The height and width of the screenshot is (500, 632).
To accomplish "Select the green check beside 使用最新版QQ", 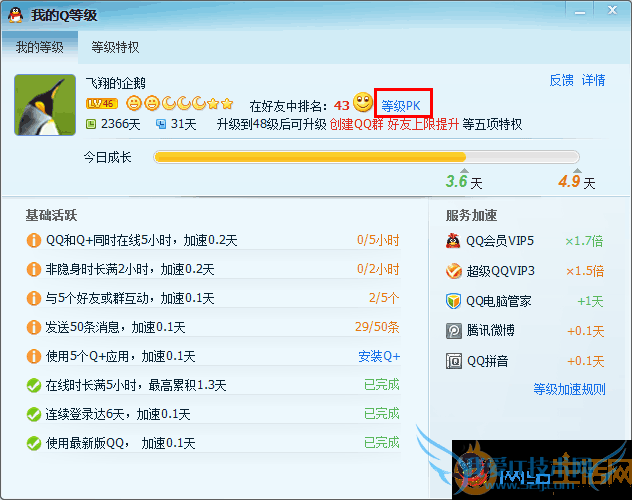I will pos(34,443).
